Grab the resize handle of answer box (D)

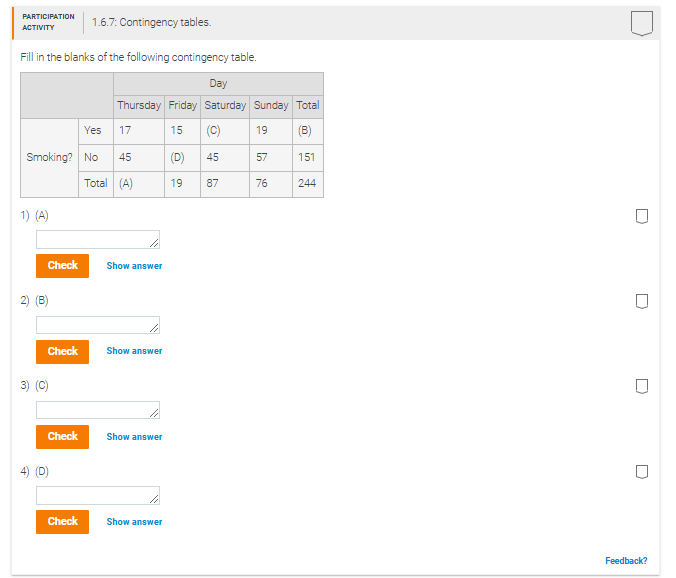pyautogui.click(x=154, y=499)
